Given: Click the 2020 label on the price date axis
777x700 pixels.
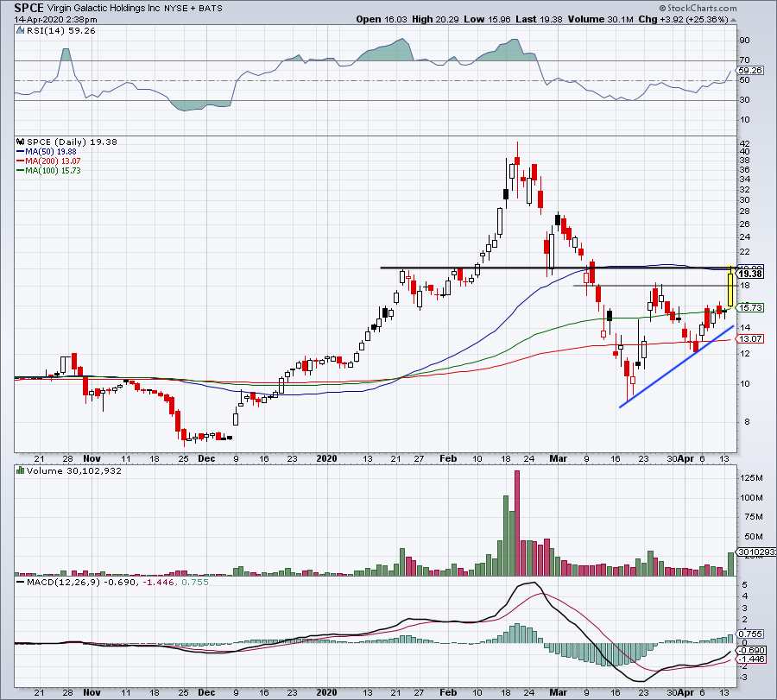Looking at the screenshot, I should (x=326, y=458).
